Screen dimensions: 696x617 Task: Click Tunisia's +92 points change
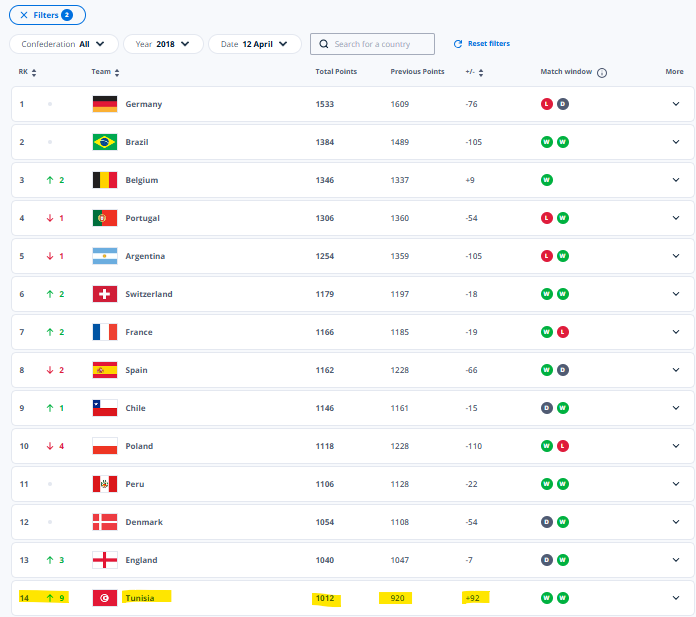(472, 598)
